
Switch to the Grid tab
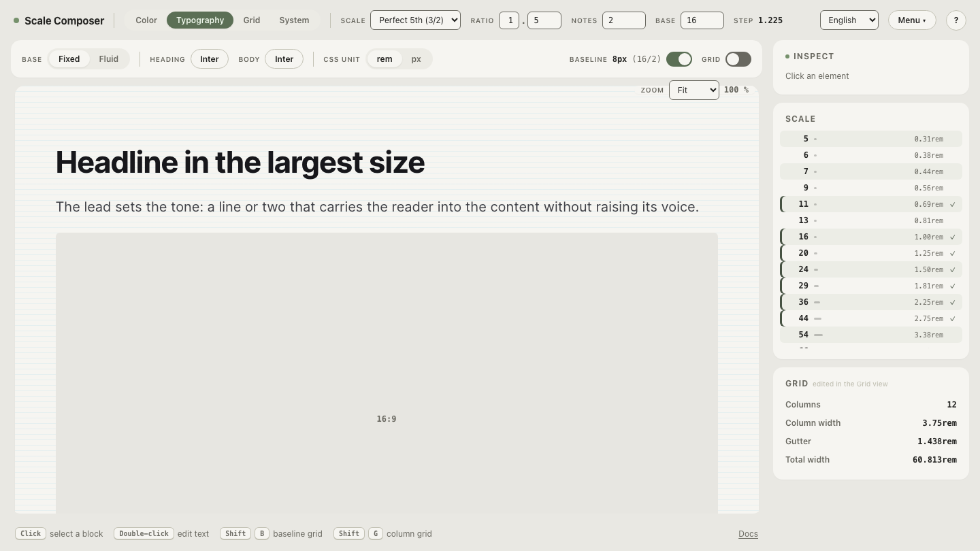pos(252,20)
